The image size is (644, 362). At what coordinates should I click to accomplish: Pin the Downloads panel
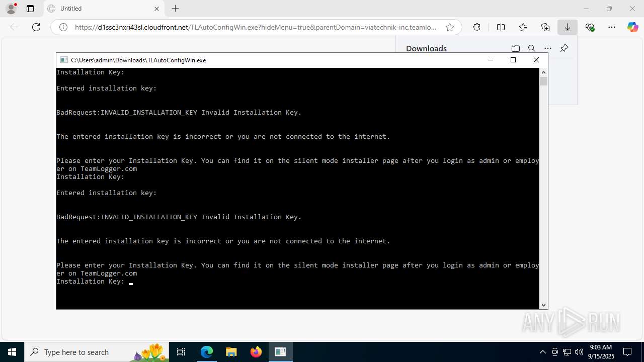coord(564,48)
